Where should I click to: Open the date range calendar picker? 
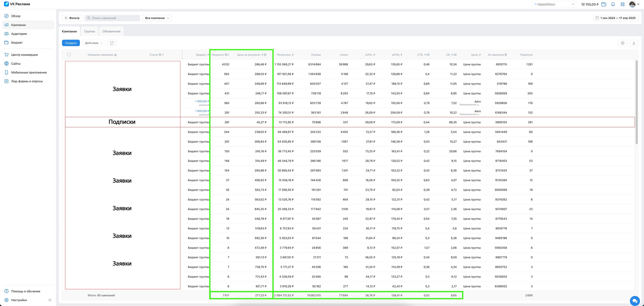pyautogui.click(x=615, y=18)
